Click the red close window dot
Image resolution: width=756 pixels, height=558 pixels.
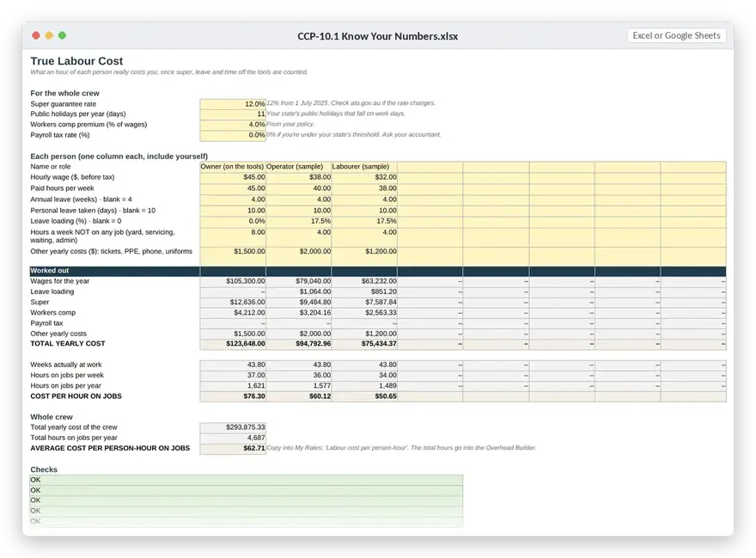[36, 35]
